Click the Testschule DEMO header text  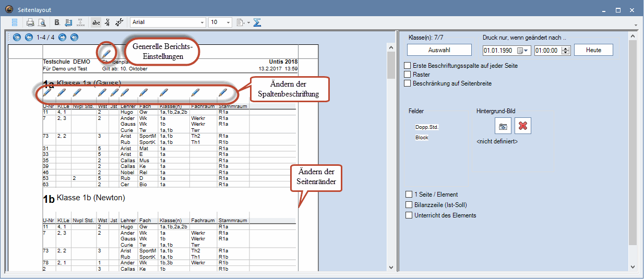pyautogui.click(x=66, y=62)
